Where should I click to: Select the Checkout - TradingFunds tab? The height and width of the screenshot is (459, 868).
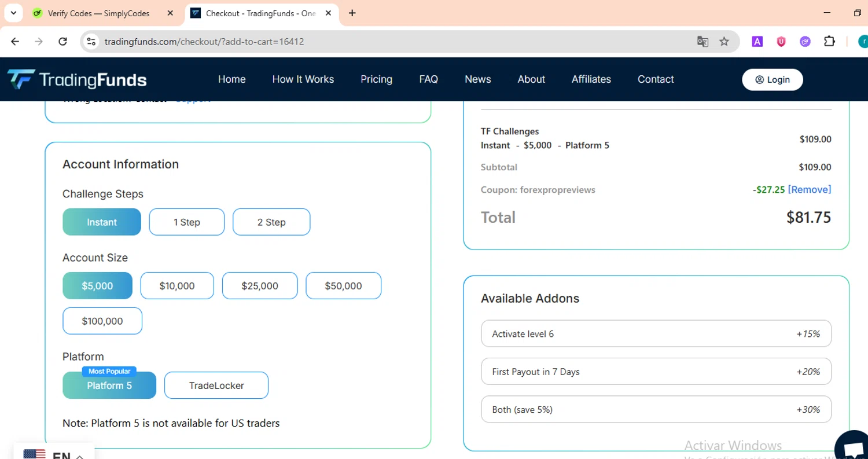262,13
